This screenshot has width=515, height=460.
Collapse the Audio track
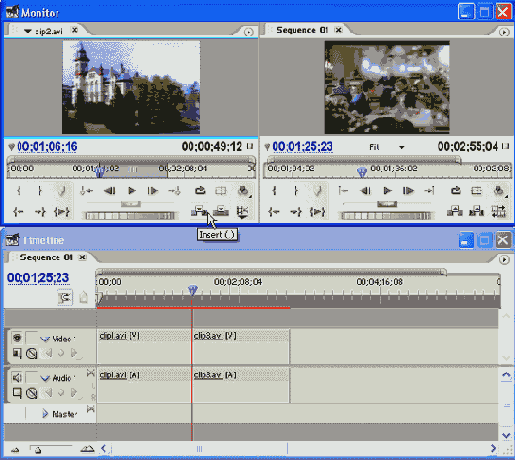point(45,378)
